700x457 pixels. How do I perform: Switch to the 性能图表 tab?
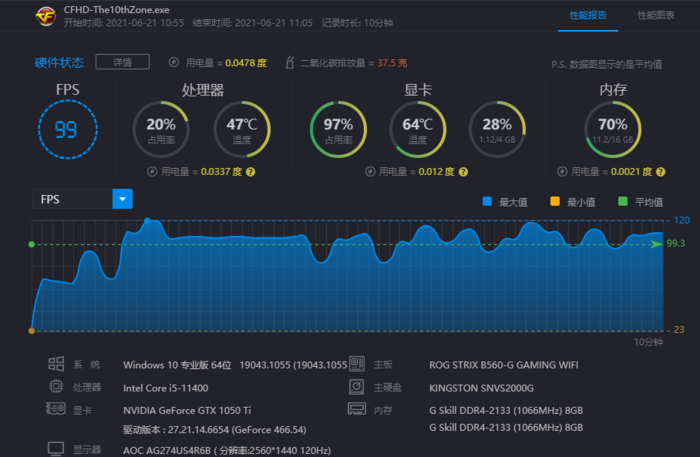655,16
